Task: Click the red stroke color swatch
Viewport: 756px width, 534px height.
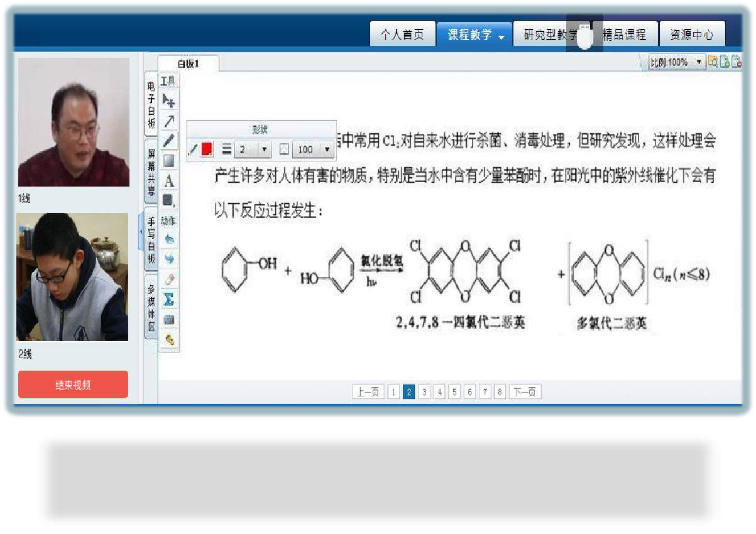Action: [x=207, y=149]
